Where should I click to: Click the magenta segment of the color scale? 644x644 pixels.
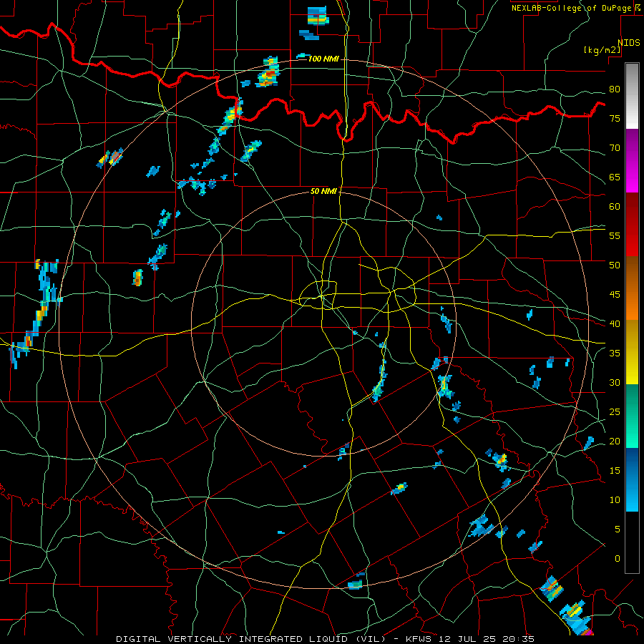point(632,161)
